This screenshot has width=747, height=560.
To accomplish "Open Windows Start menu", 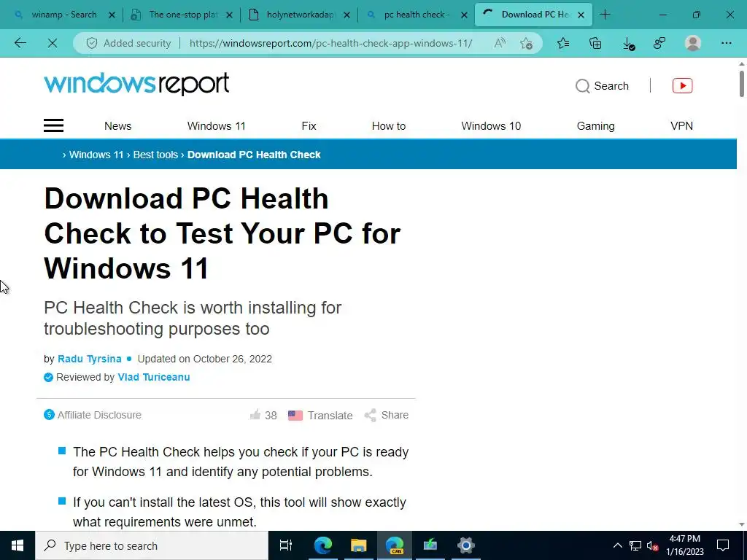I will [18, 545].
